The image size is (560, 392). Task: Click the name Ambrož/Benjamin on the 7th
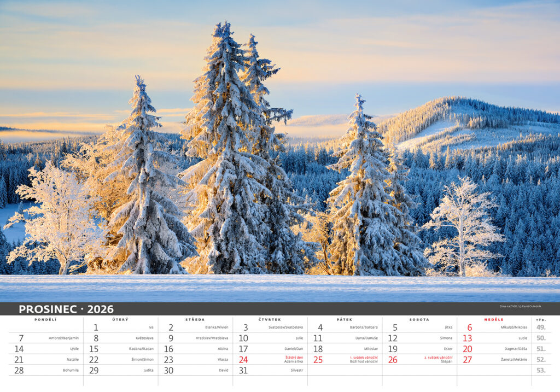pyautogui.click(x=63, y=338)
